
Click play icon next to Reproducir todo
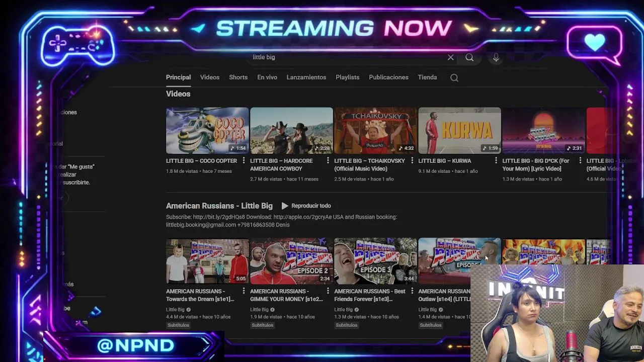tap(285, 206)
